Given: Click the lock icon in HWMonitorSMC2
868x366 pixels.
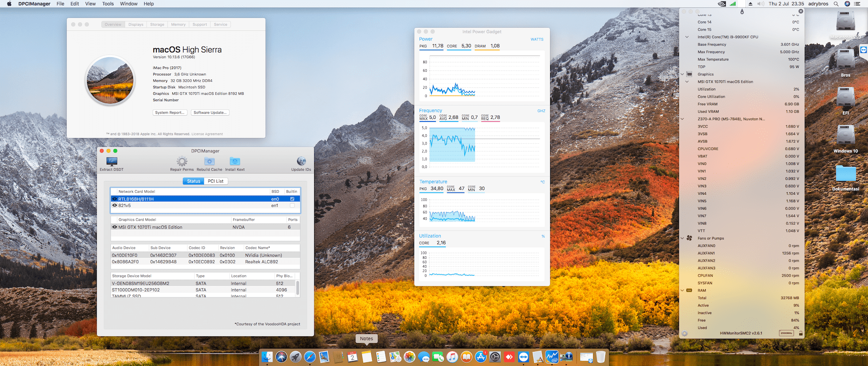Looking at the screenshot, I should 801,333.
